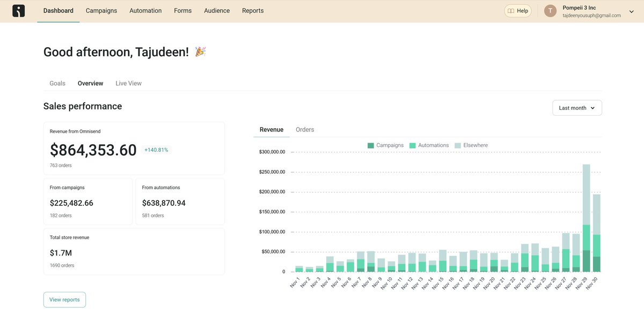This screenshot has width=644, height=319.
Task: Click the 182 orders text
Action: 61,216
